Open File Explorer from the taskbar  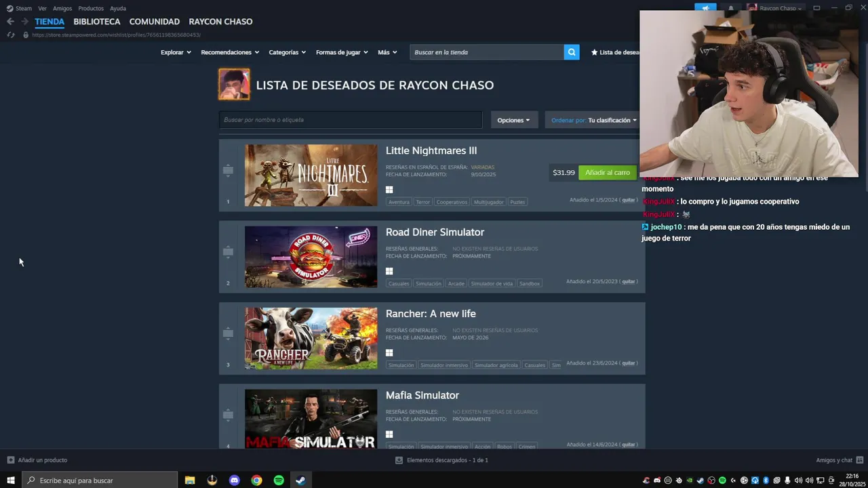(x=190, y=481)
